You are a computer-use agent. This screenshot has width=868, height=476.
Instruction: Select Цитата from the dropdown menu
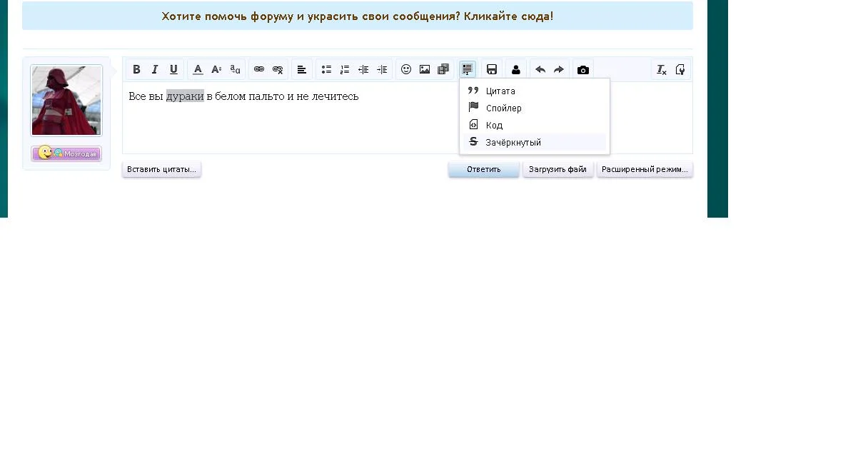tap(501, 91)
